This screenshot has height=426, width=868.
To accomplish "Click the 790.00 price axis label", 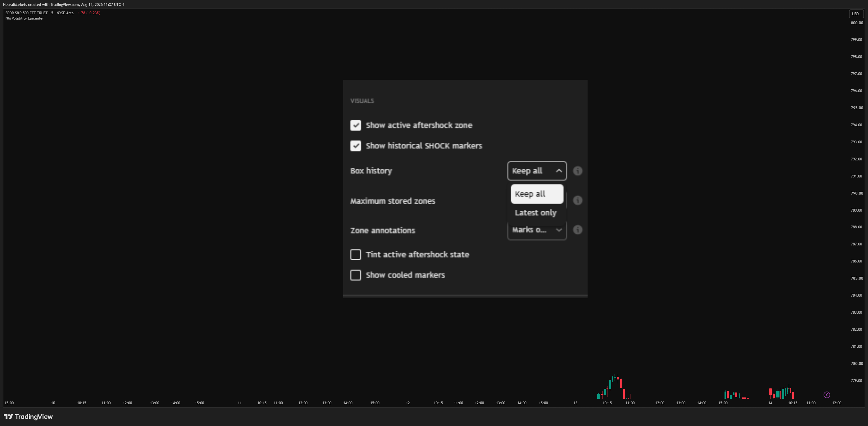I will click(857, 193).
